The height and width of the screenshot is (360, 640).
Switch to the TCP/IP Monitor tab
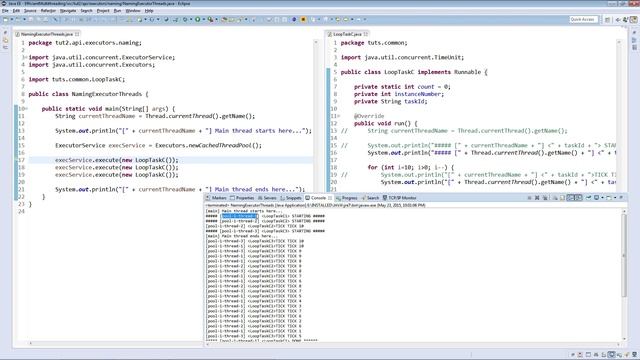400,198
